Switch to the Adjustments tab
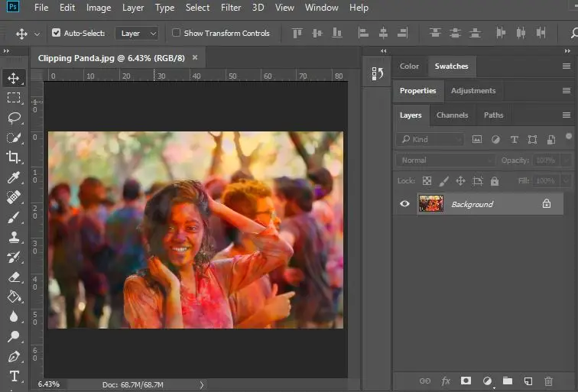This screenshot has width=578, height=392. click(x=473, y=91)
